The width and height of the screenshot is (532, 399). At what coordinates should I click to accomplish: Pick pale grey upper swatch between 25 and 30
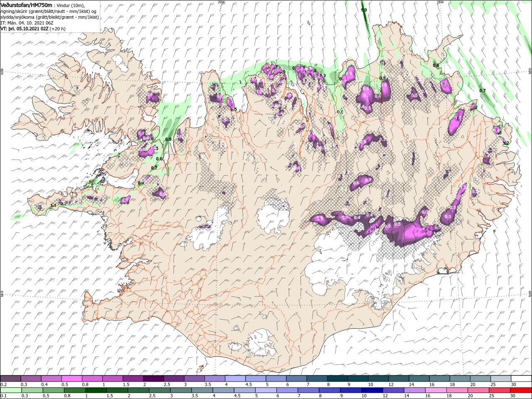[500, 379]
